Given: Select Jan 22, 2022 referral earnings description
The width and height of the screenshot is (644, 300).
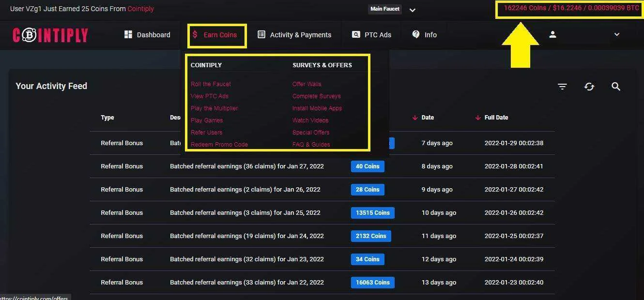Looking at the screenshot, I should [x=247, y=283].
